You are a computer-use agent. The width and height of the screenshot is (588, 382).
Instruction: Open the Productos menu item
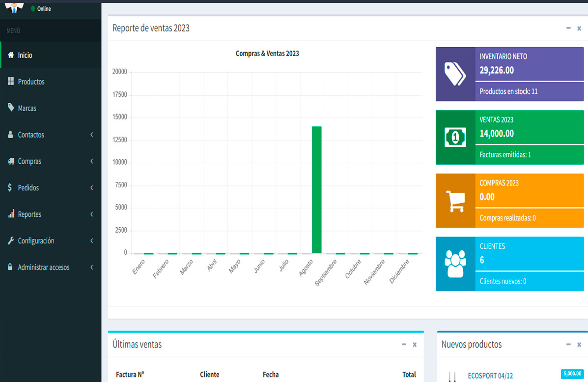31,82
